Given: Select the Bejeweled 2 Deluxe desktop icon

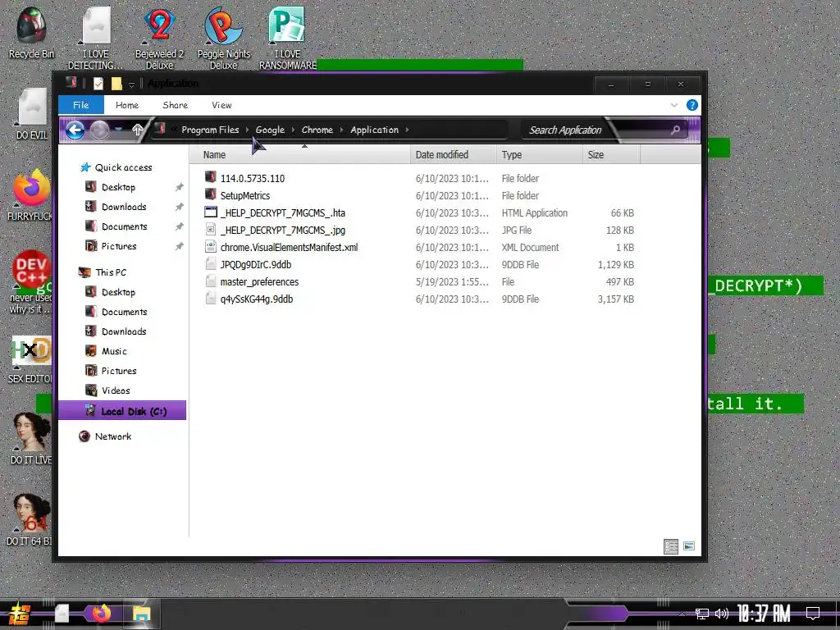Looking at the screenshot, I should coord(159,39).
